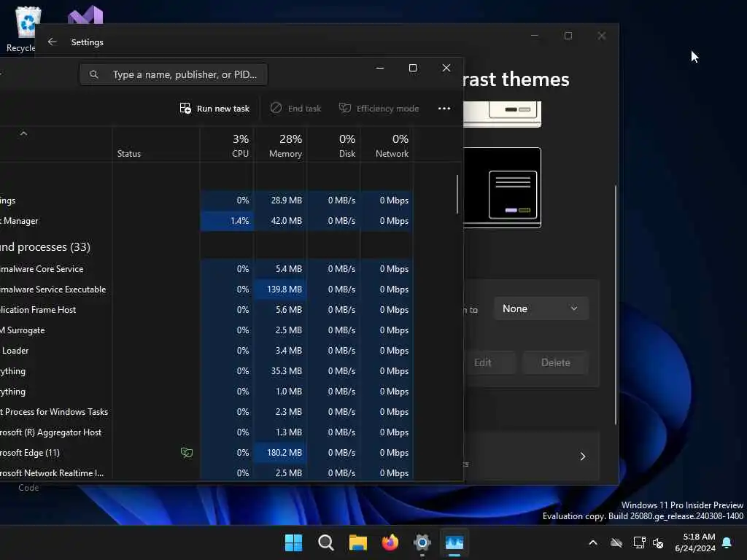Select Microsoft Network Realtime process row
The width and height of the screenshot is (747, 560).
point(206,472)
